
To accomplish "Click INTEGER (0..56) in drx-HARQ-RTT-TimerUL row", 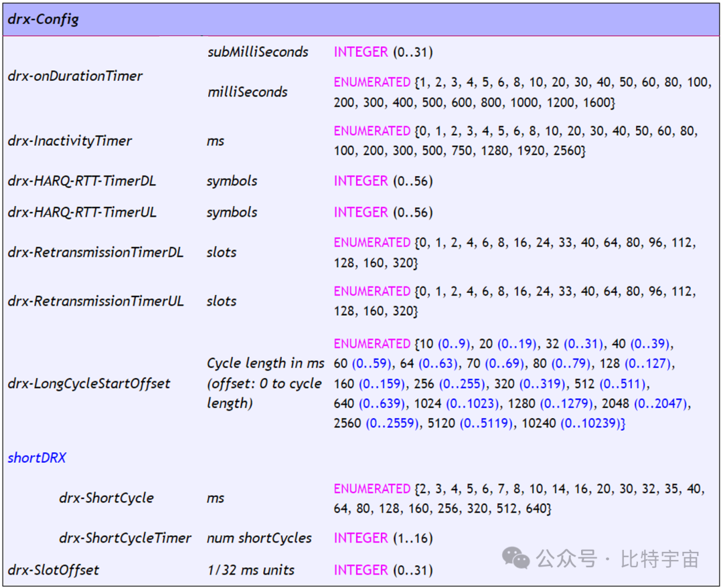I will coord(383,213).
